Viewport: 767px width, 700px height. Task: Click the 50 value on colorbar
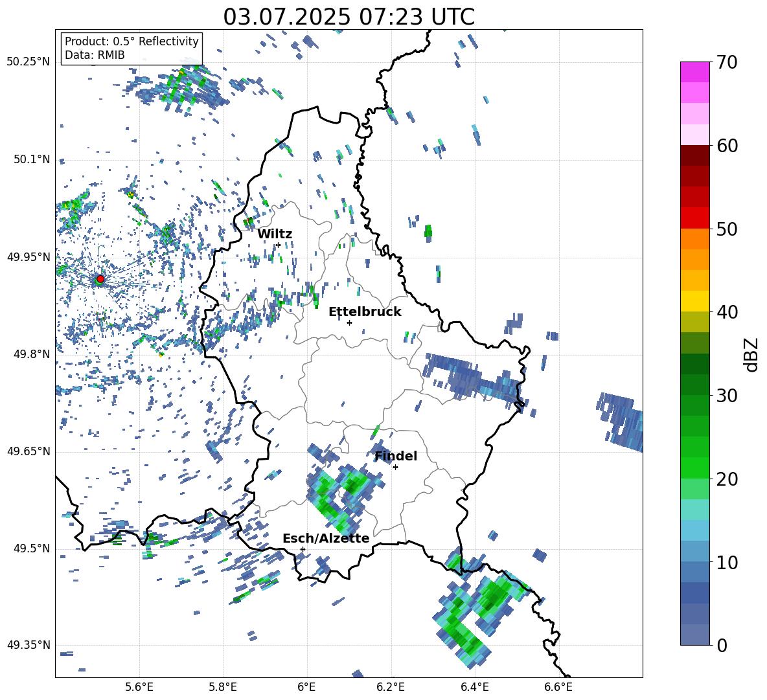727,229
